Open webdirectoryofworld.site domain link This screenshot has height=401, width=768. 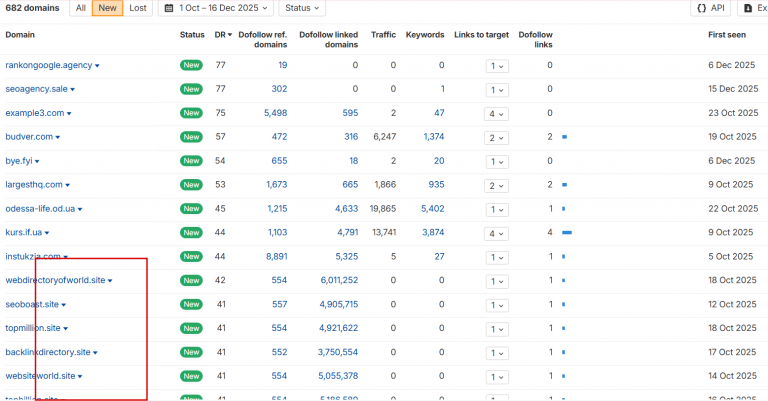click(x=55, y=281)
